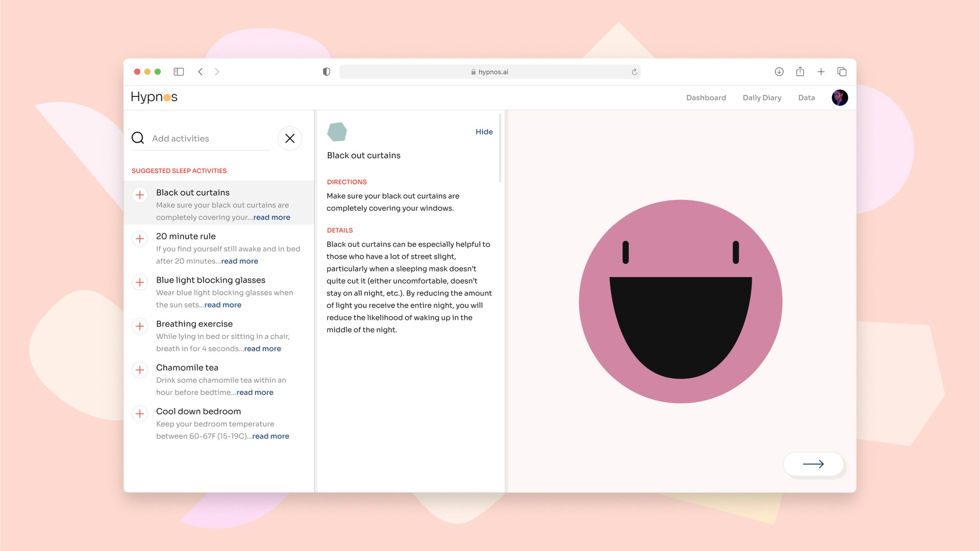Click the privacy shield icon
980x551 pixels.
tap(326, 72)
